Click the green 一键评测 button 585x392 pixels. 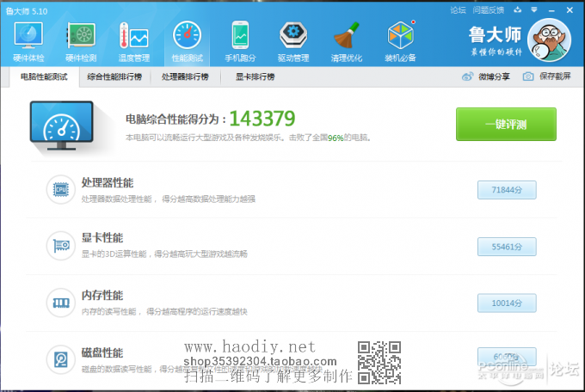[x=506, y=124]
